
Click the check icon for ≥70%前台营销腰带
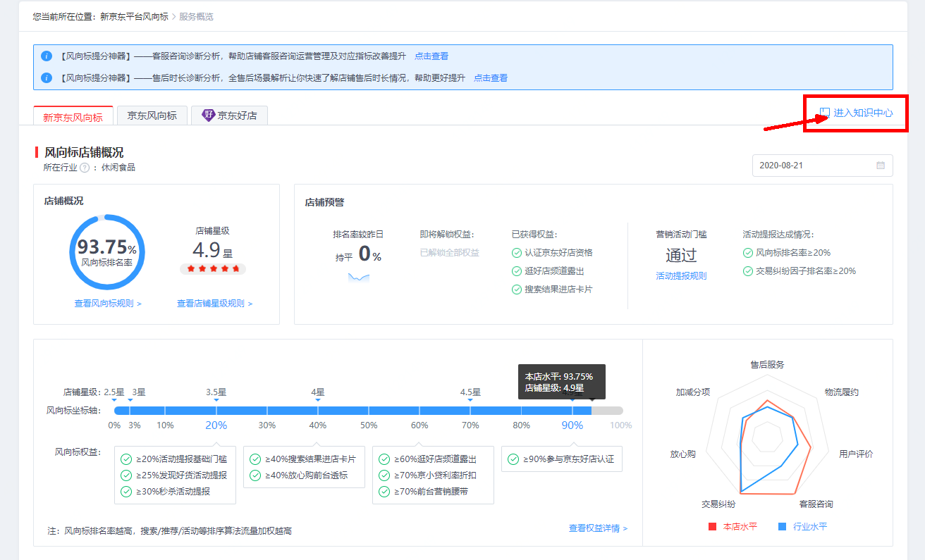pos(384,492)
